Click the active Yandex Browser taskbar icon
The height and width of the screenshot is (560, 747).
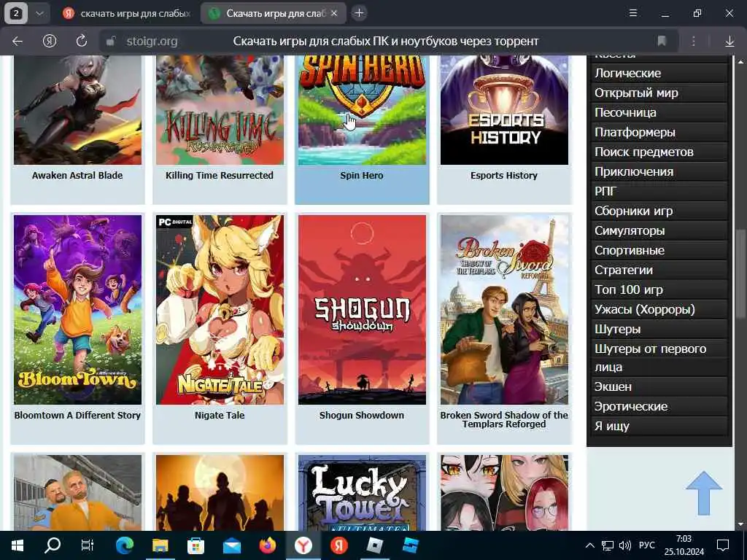point(303,545)
